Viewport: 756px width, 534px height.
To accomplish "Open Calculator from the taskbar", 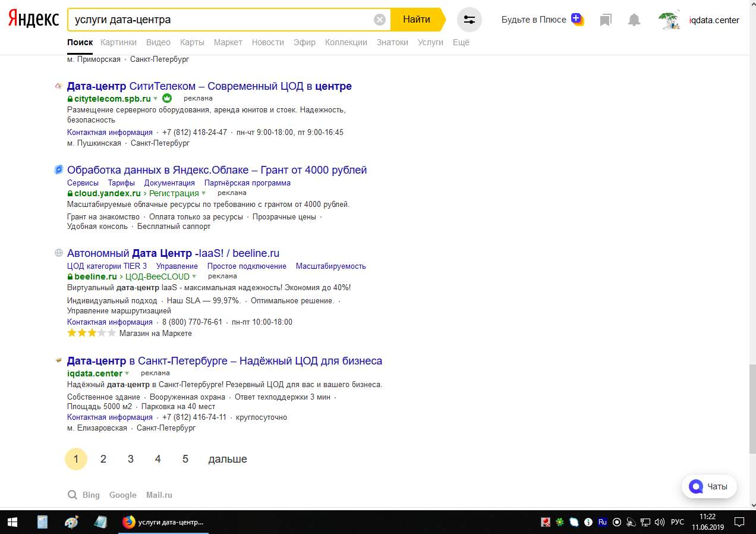I will pyautogui.click(x=42, y=522).
